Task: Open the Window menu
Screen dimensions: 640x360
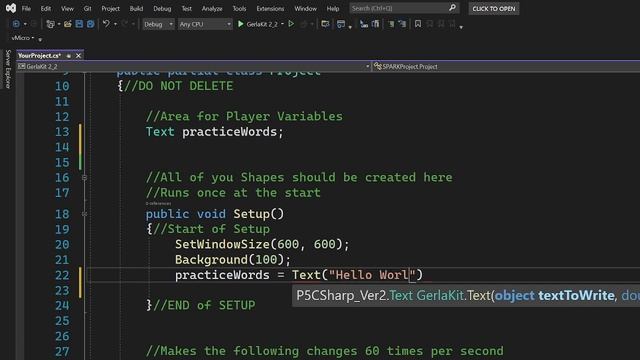Action: click(x=305, y=9)
